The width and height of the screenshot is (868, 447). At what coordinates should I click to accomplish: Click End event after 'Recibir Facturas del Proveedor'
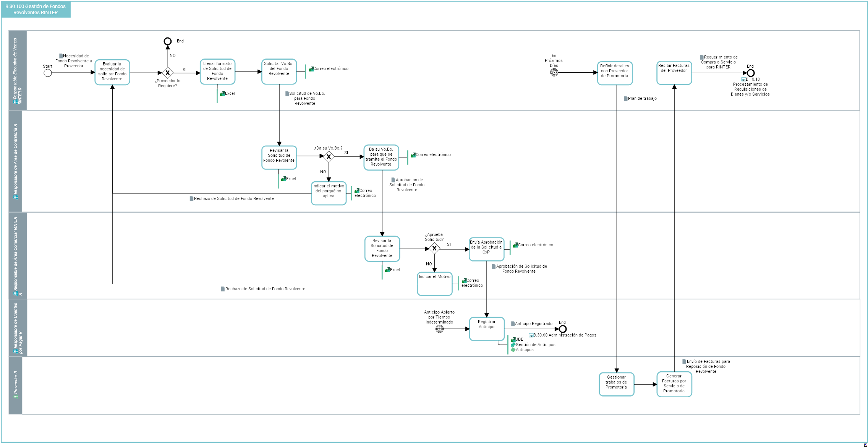[x=751, y=73]
